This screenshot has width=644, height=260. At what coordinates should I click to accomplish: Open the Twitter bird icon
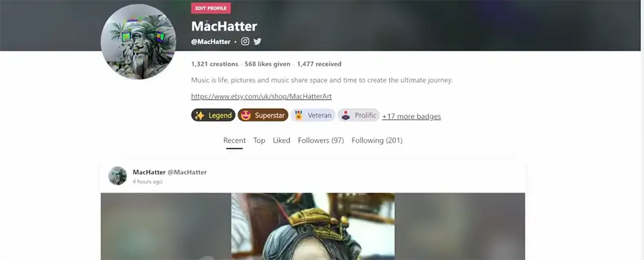[x=257, y=41]
